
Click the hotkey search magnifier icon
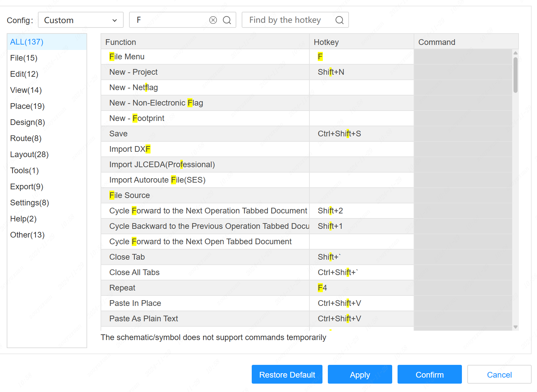(339, 20)
